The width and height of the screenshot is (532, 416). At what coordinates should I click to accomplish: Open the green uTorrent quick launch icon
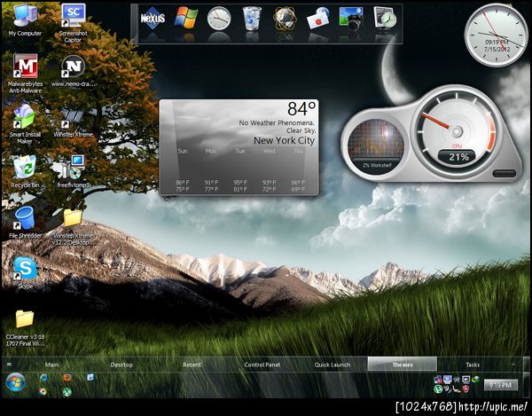pos(67,392)
